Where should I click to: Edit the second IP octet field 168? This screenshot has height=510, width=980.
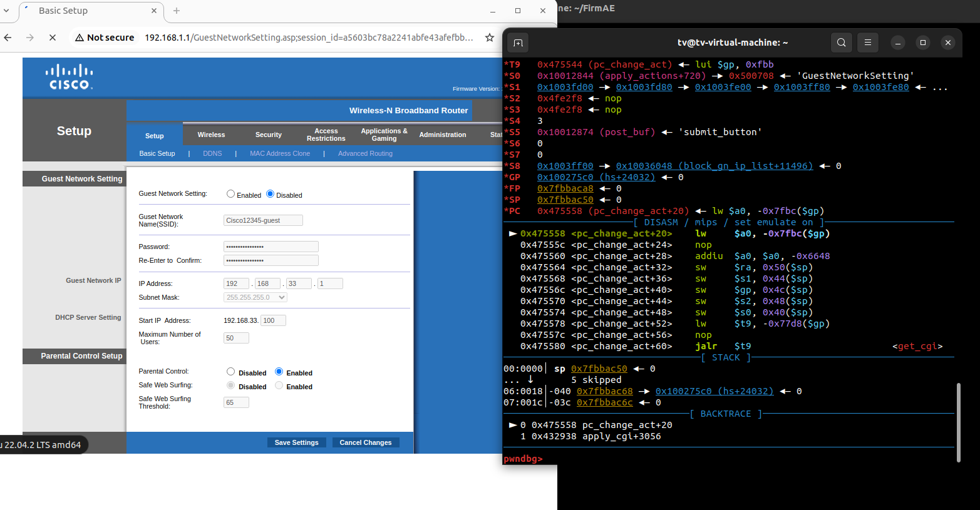click(x=267, y=283)
